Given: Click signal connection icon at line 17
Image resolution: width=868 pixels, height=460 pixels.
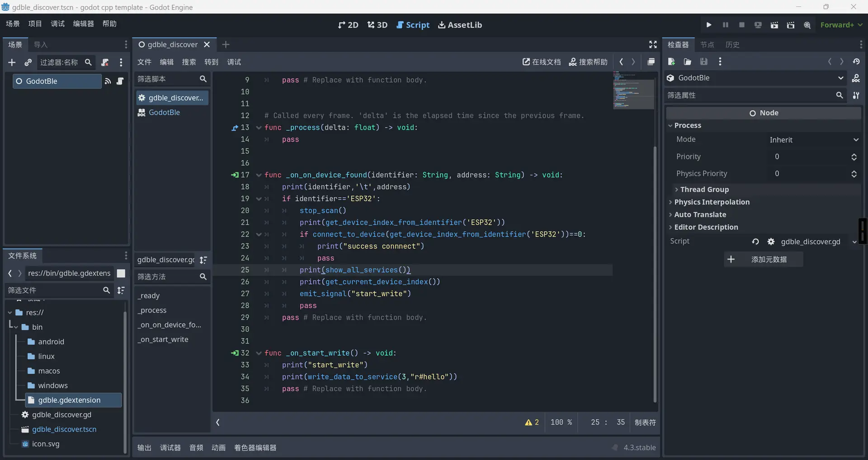Looking at the screenshot, I should pos(235,175).
